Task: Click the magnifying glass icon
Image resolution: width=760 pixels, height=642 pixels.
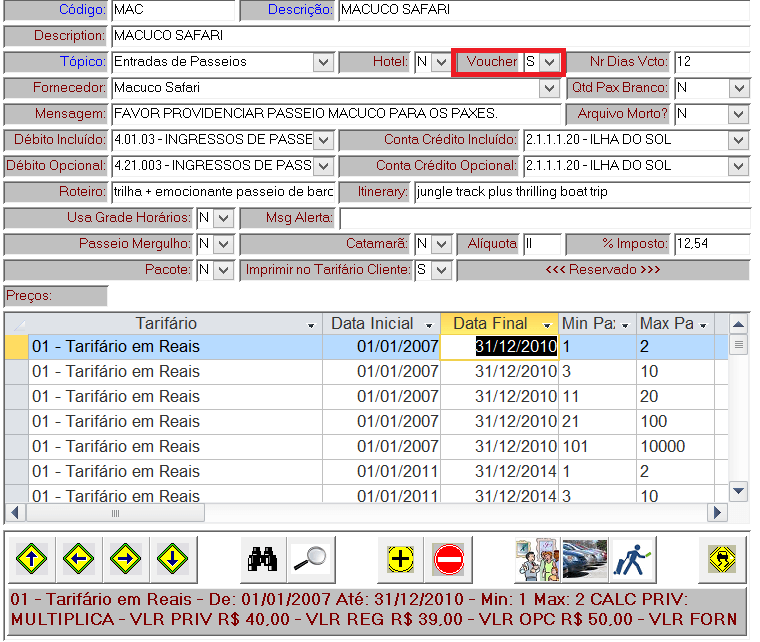Action: point(309,559)
